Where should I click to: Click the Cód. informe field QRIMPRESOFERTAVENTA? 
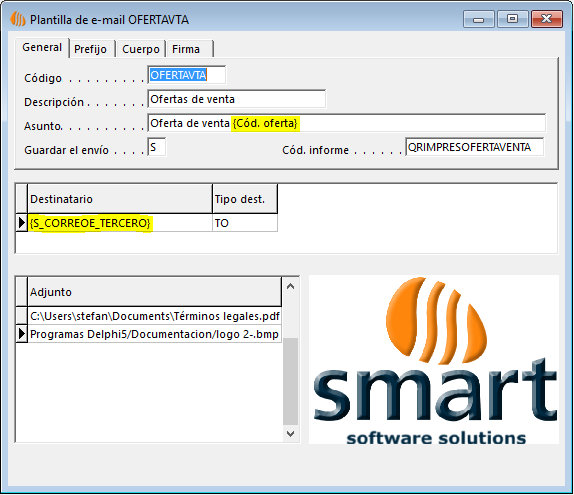click(474, 147)
